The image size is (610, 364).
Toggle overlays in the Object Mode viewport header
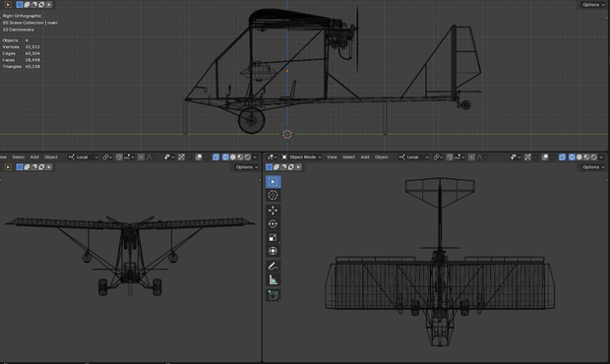click(x=545, y=157)
